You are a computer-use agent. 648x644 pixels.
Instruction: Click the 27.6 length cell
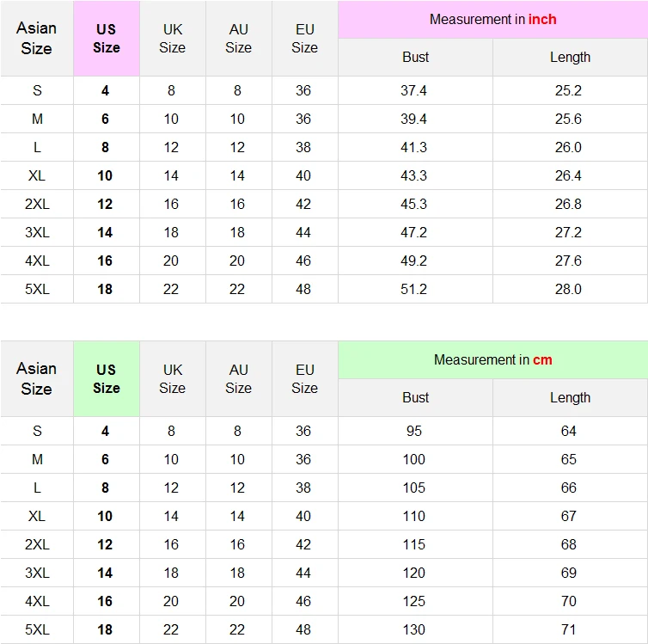(568, 261)
